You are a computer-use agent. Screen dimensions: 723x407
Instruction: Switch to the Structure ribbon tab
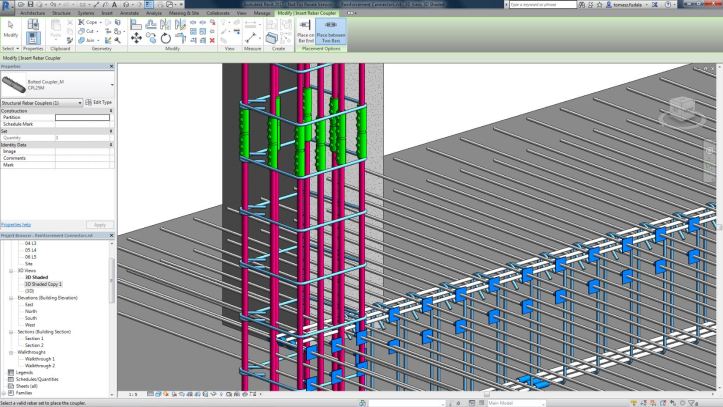tap(61, 13)
